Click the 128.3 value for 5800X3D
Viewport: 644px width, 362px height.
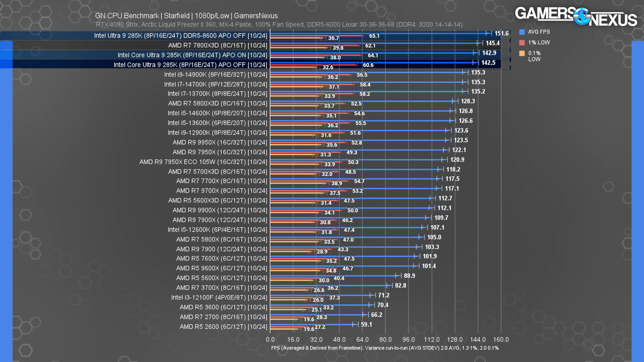(x=468, y=101)
